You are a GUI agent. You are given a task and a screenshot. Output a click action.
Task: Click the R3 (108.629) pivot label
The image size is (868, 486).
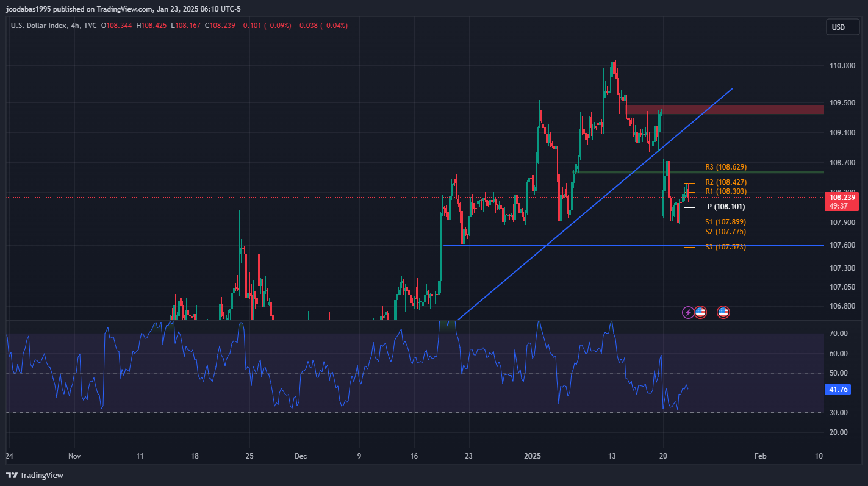coord(725,167)
